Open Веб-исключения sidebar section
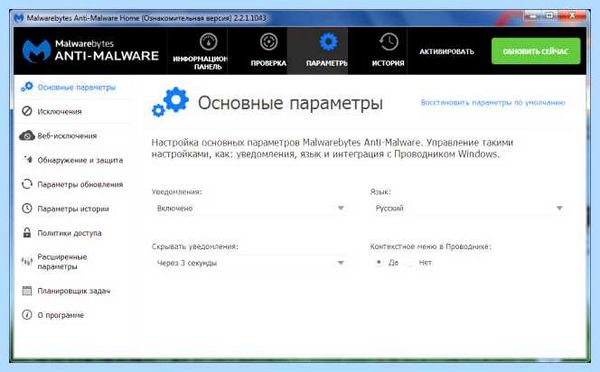The height and width of the screenshot is (372, 600). coord(73,136)
